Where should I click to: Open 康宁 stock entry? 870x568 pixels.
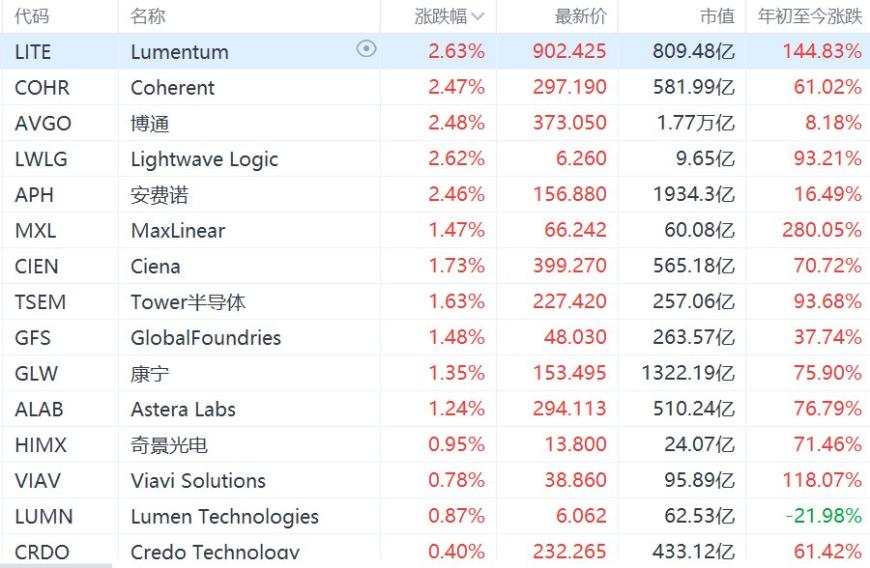coord(150,374)
